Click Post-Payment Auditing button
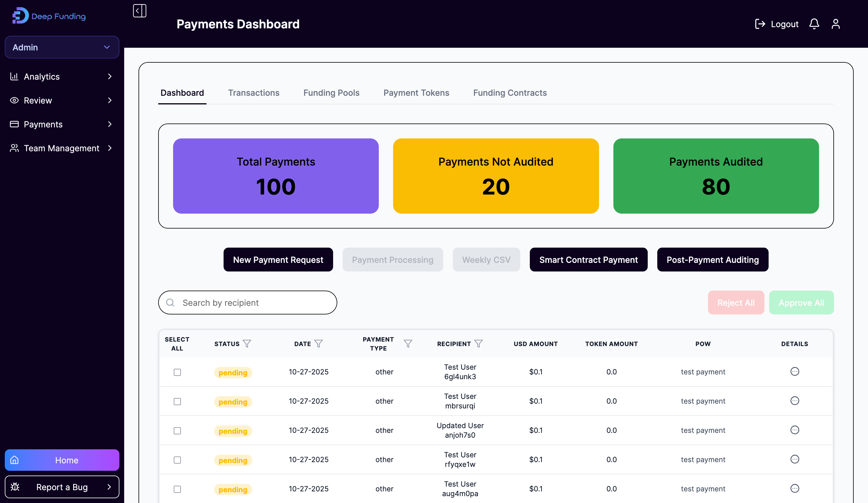This screenshot has width=868, height=503. (713, 260)
